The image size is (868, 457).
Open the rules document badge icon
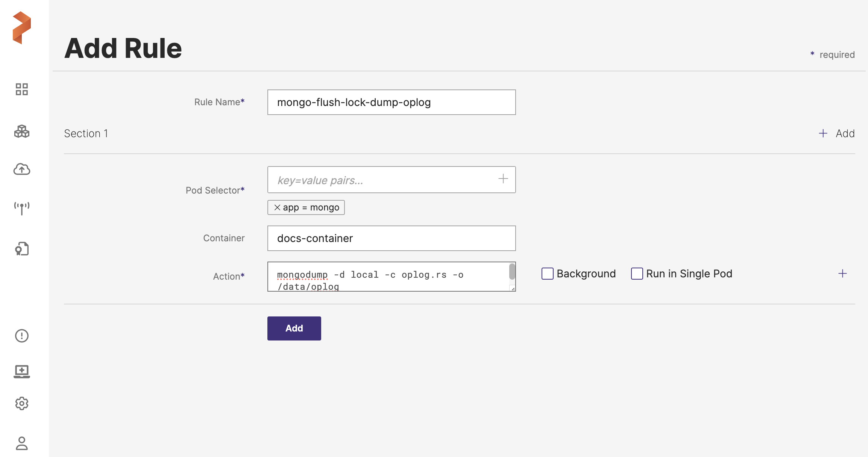tap(21, 249)
